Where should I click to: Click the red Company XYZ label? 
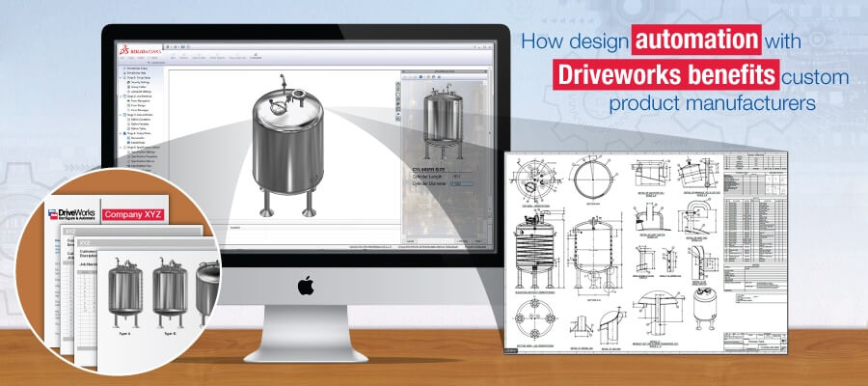point(133,215)
